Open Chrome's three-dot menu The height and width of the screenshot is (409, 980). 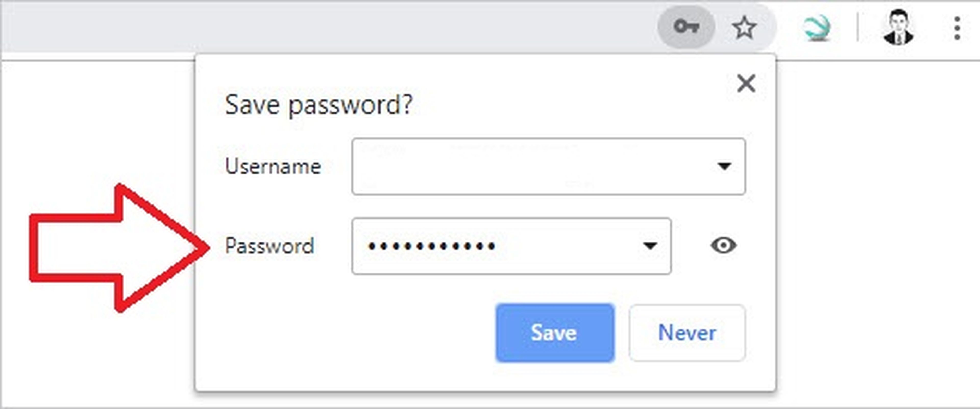coord(957,28)
